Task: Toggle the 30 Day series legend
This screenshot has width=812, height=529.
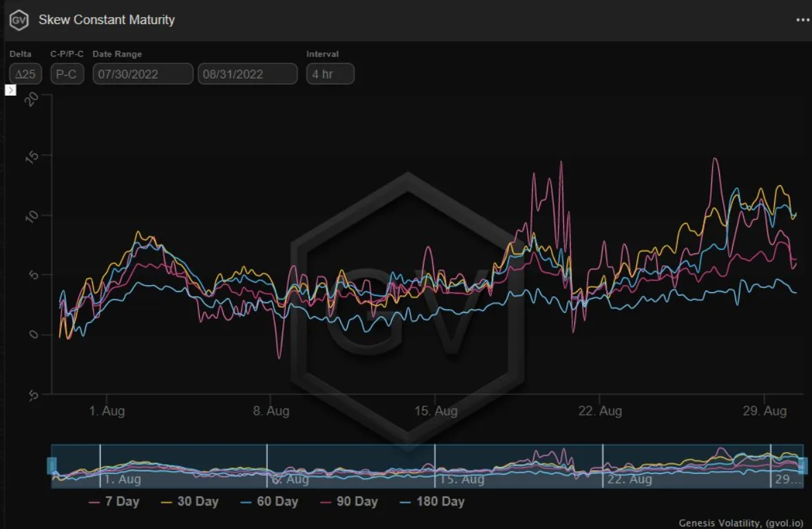Action: pos(189,501)
